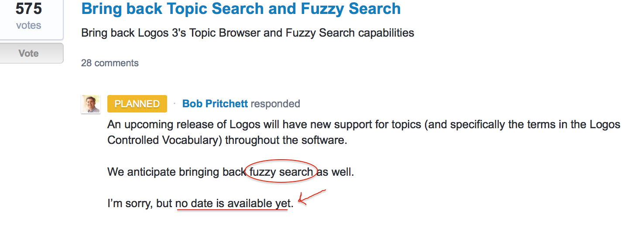Click the underlined "no date is available yet" text
The image size is (644, 232).
[x=232, y=204]
